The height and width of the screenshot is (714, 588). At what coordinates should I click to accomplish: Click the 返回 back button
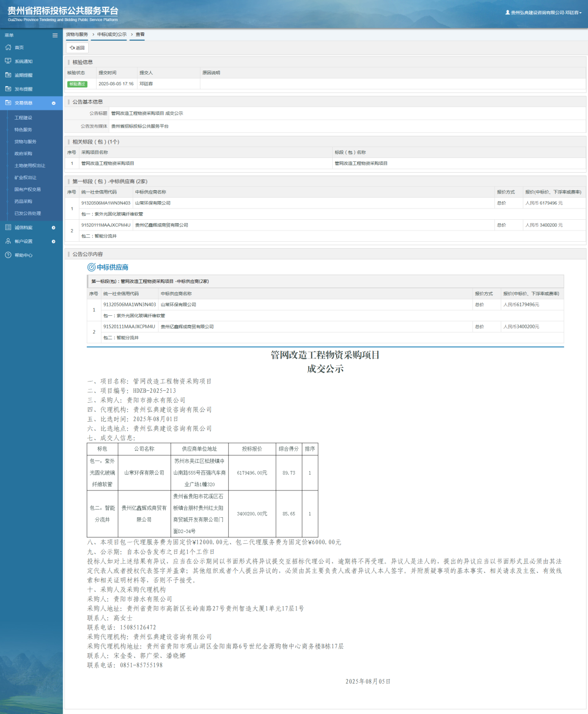click(x=77, y=48)
